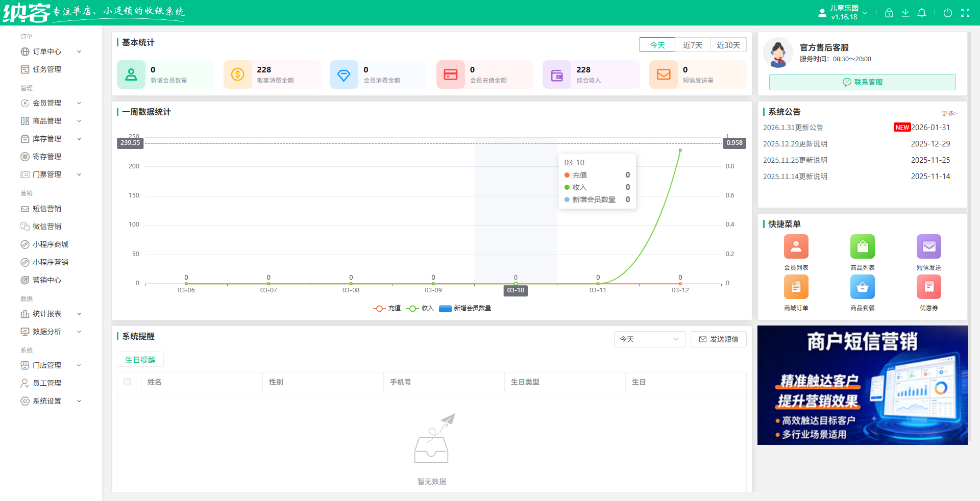Select 短信营销 in sidebar
This screenshot has width=980, height=501.
coord(47,209)
